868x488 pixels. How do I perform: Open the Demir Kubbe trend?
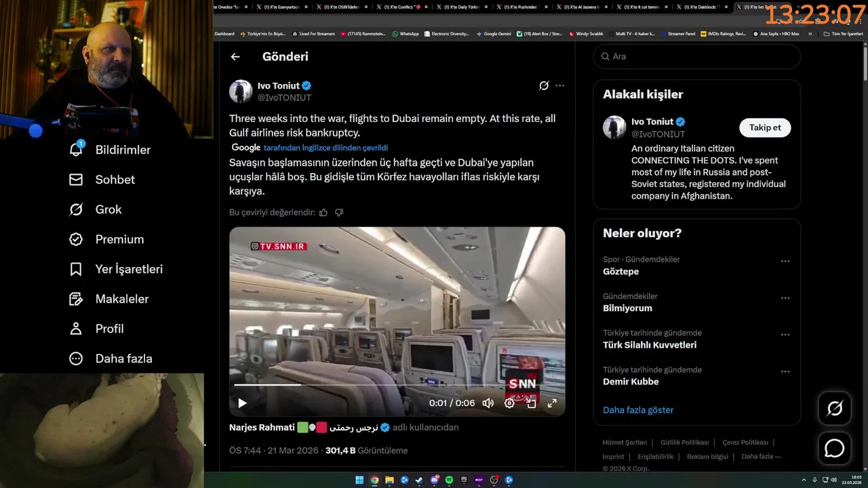(631, 382)
